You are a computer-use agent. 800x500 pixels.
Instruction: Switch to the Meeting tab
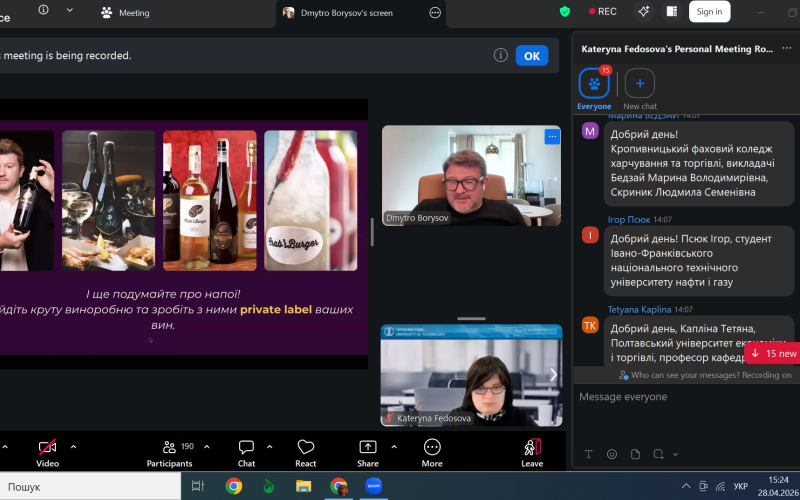(x=125, y=13)
